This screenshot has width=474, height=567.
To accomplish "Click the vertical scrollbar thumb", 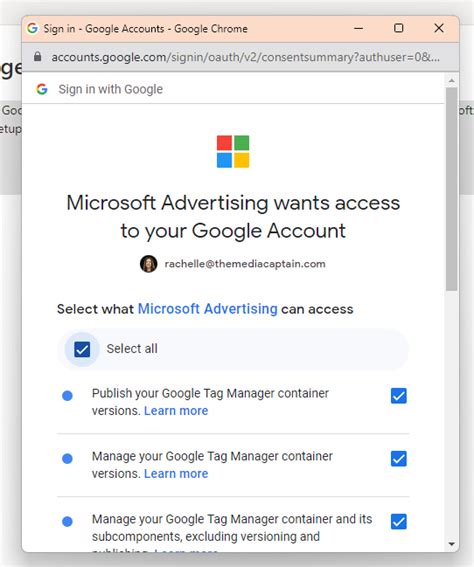I will coord(451,189).
